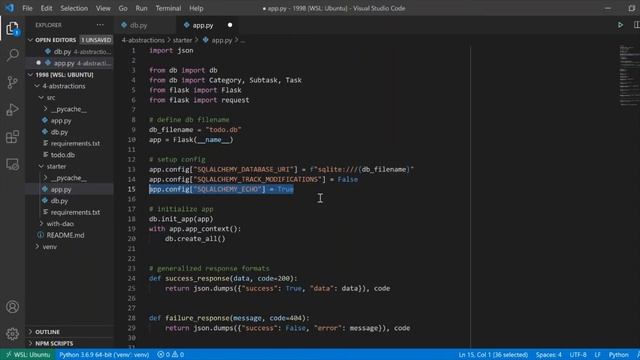Click Ln 15, Col 1 cursor position
This screenshot has height=360, width=640.
tap(493, 355)
